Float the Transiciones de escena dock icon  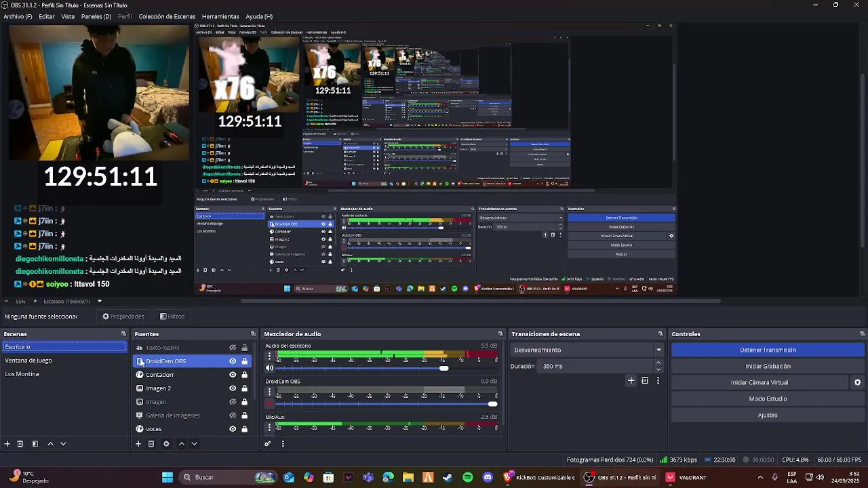tap(660, 334)
